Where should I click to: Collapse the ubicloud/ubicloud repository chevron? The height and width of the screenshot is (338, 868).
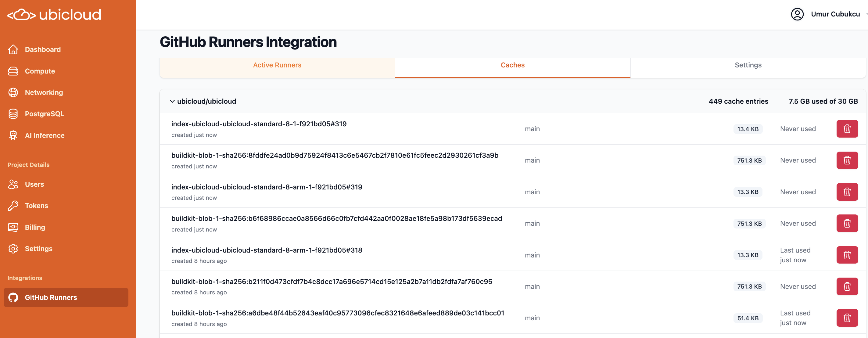tap(172, 101)
